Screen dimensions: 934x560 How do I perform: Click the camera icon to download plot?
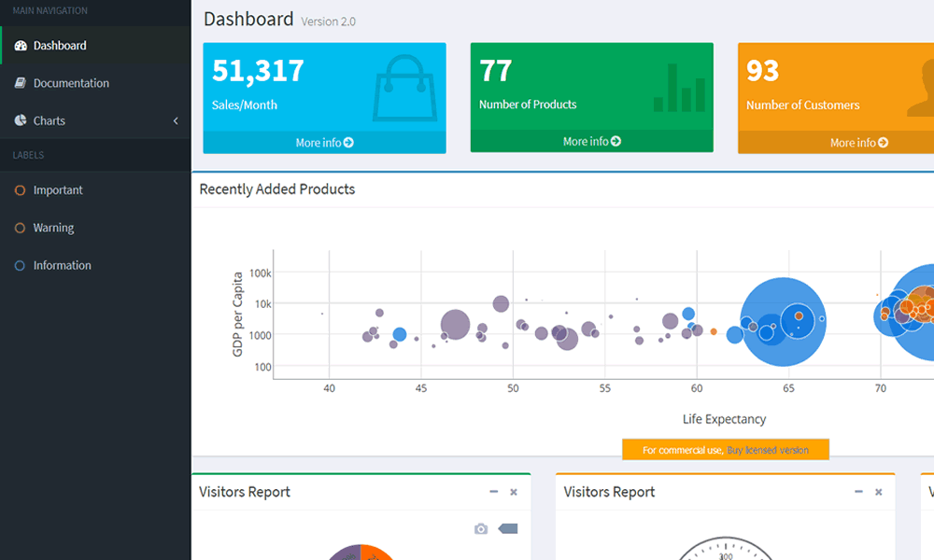click(x=481, y=529)
